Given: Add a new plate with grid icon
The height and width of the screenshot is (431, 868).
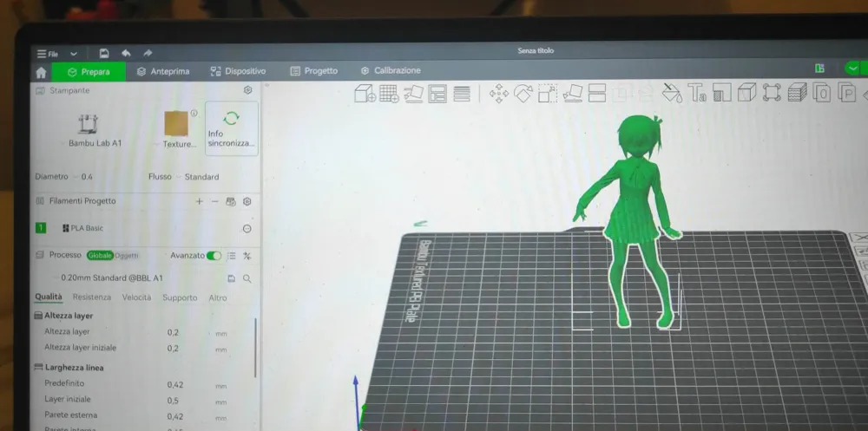Looking at the screenshot, I should click(x=389, y=93).
